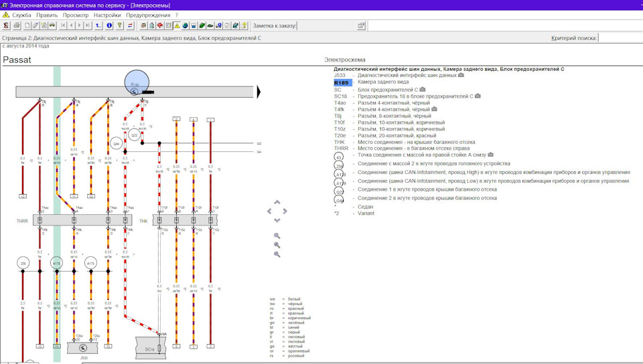Viewport: 643px width, 364px height.
Task: Open camera image for SC18 fuse entry
Action: point(478,96)
